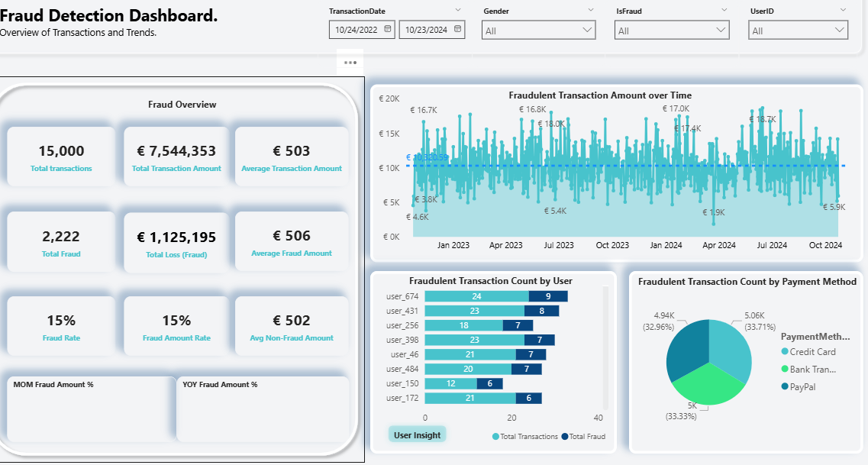The height and width of the screenshot is (465, 868).
Task: Click Total Fraud legend marker in bar chart
Action: (x=565, y=436)
